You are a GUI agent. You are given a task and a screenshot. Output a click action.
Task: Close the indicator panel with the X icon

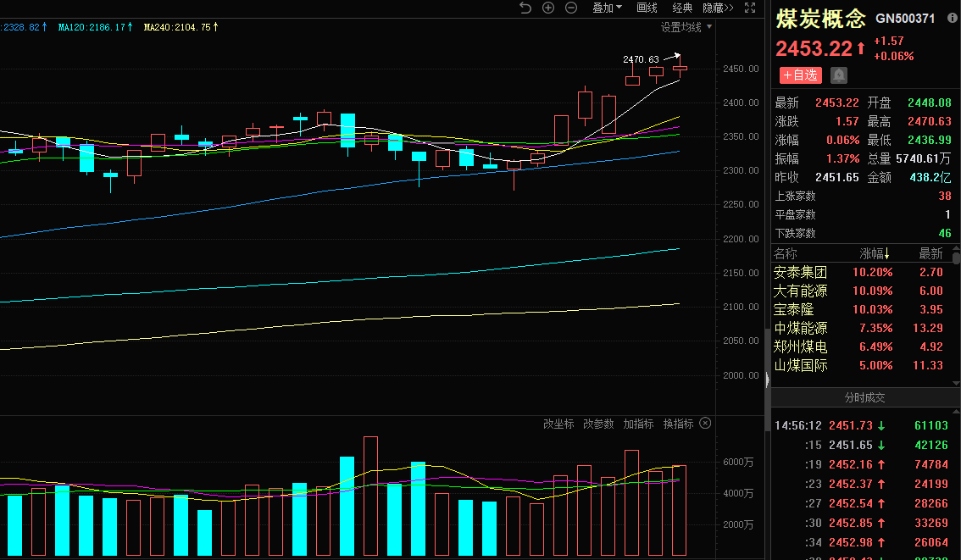tap(705, 423)
